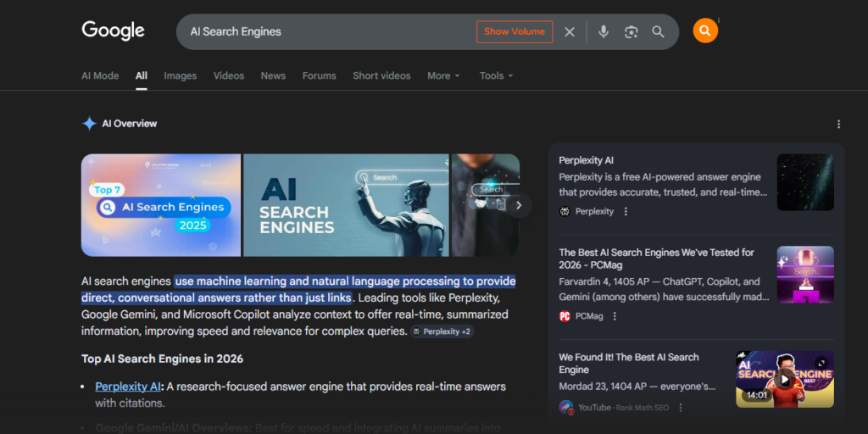
Task: Play the 14:01 YouTube video thumbnail
Action: point(785,379)
